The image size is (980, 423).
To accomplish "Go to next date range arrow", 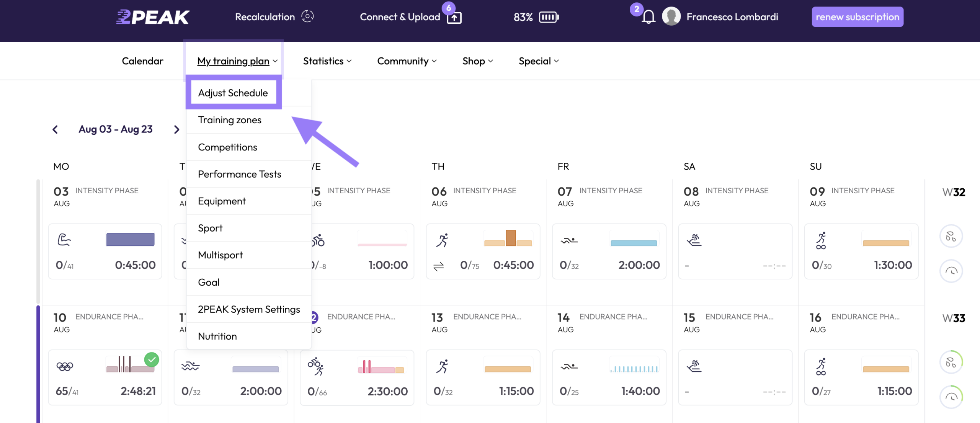I will coord(176,129).
